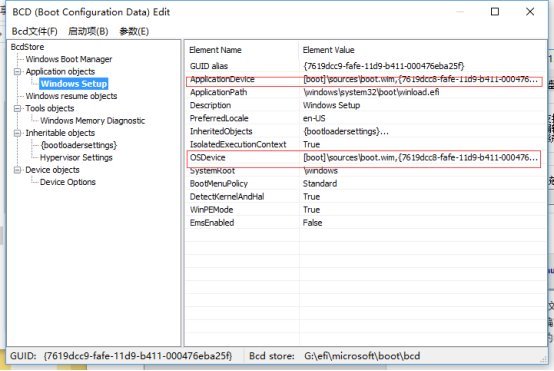Select Windows Memory Diagnostic entry

(93, 121)
